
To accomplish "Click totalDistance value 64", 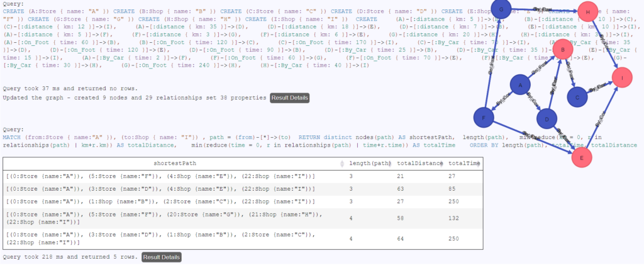I will [x=399, y=239].
